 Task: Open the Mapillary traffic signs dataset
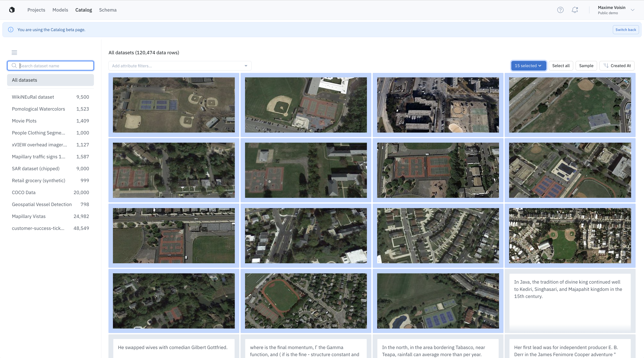[x=50, y=157]
